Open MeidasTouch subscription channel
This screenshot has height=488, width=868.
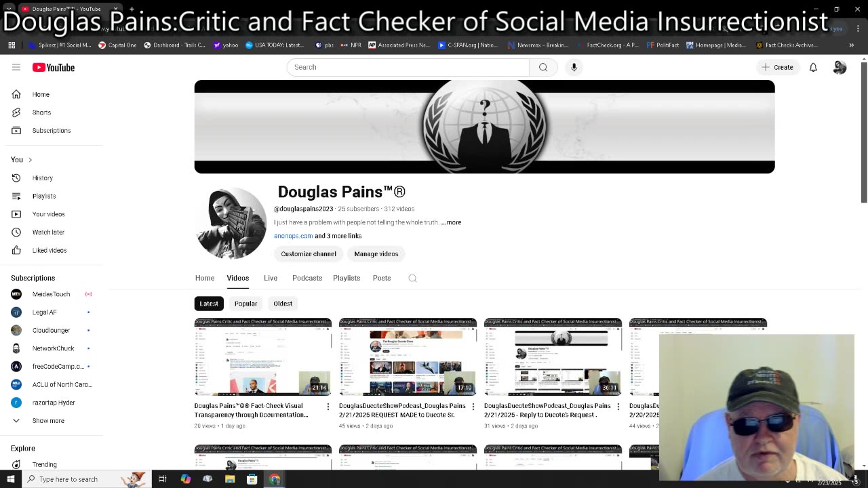(x=52, y=294)
